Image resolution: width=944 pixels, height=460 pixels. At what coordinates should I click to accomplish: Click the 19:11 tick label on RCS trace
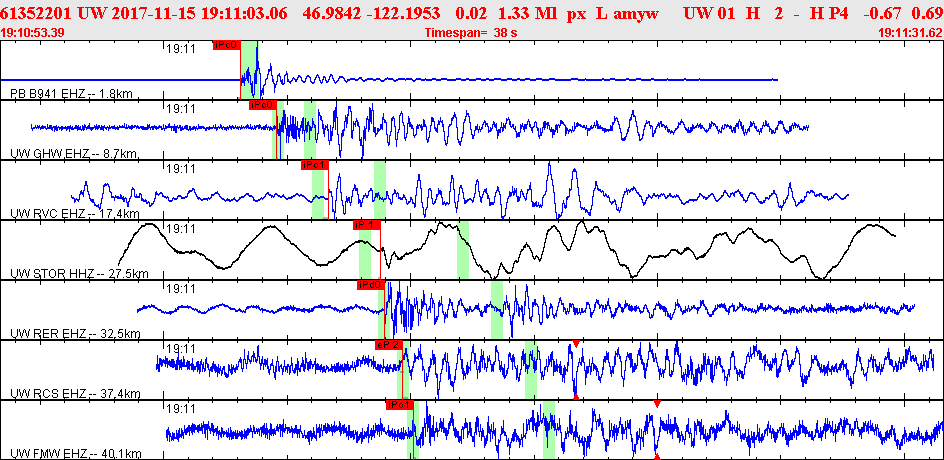click(180, 349)
